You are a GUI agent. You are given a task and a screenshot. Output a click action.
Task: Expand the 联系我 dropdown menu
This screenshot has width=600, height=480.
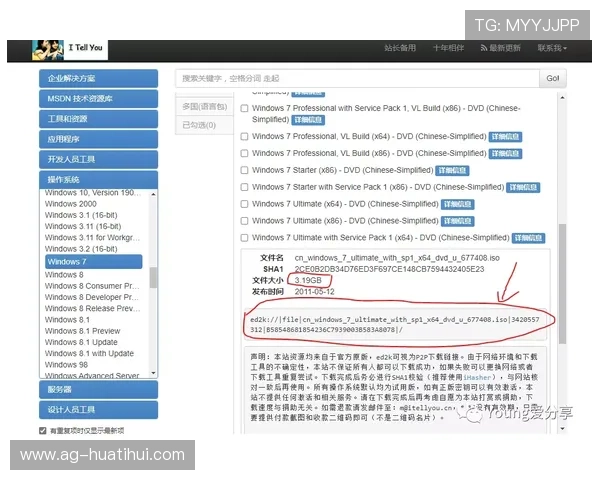click(552, 48)
